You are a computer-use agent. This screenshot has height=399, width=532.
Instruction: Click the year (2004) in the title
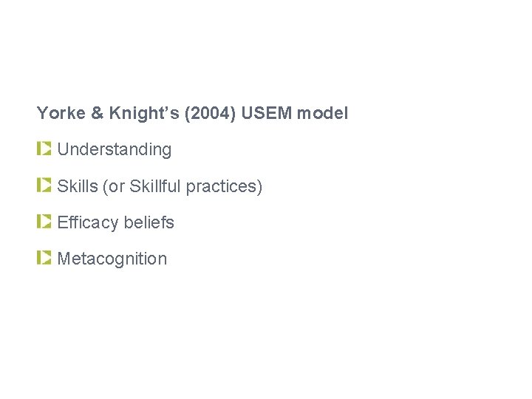click(210, 113)
